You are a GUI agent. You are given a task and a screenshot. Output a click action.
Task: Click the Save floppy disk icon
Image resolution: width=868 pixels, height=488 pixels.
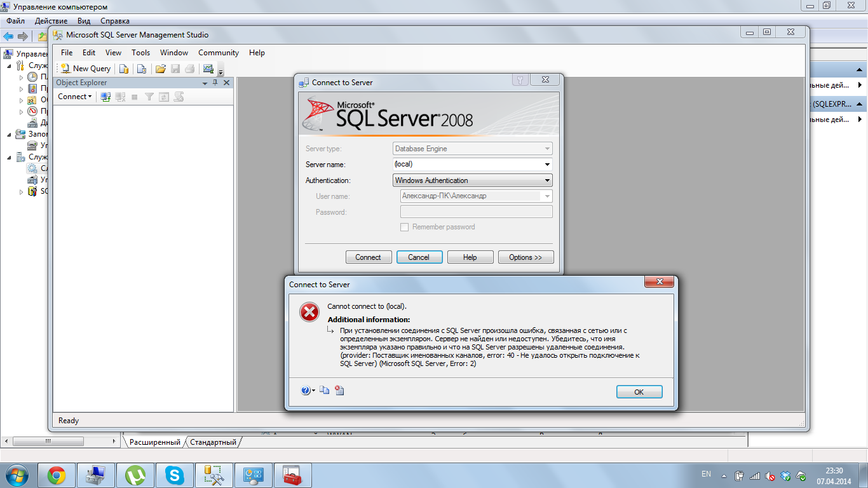(175, 69)
